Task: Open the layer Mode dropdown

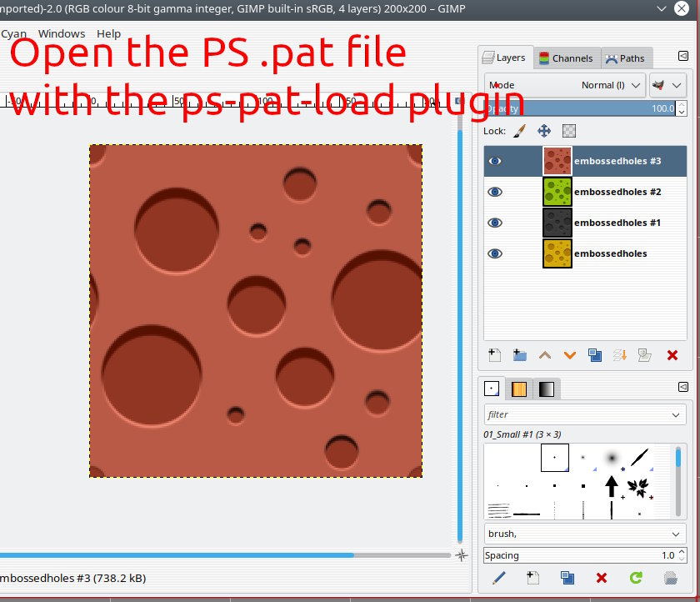Action: [565, 85]
